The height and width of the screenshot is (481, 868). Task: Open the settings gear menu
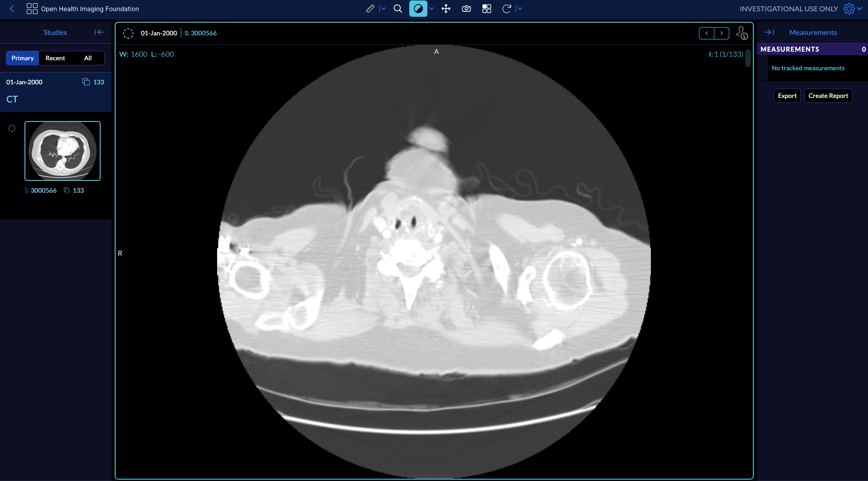(849, 9)
